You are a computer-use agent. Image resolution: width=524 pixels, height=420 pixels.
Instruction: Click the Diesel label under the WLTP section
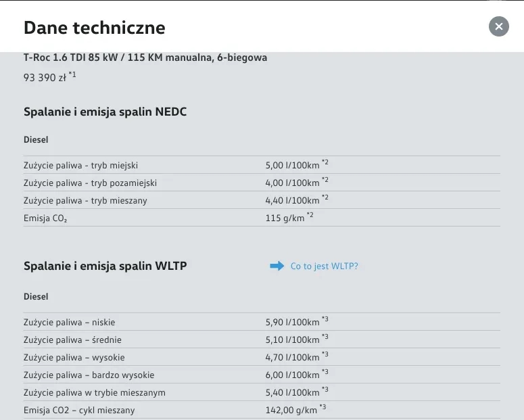tap(36, 296)
